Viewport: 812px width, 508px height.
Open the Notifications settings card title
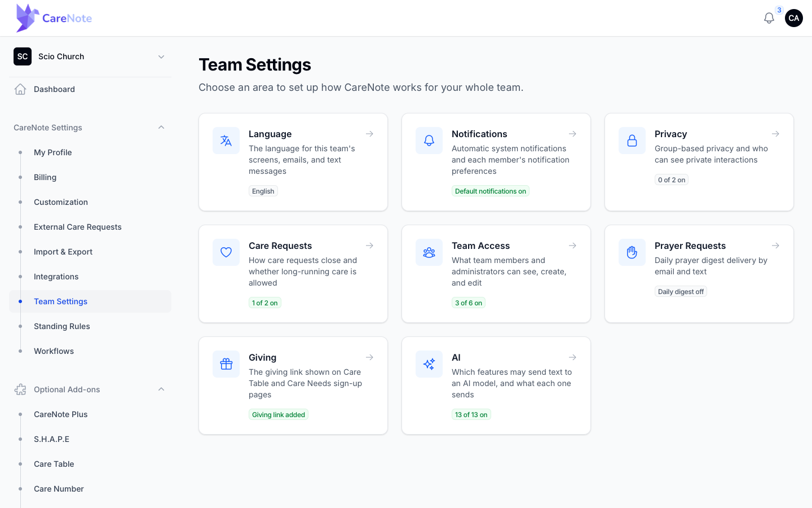point(479,134)
